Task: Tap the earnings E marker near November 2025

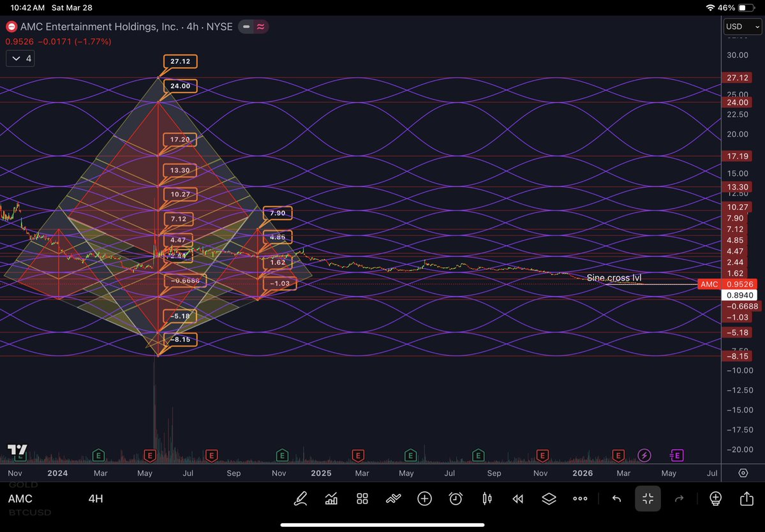Action: coord(542,455)
